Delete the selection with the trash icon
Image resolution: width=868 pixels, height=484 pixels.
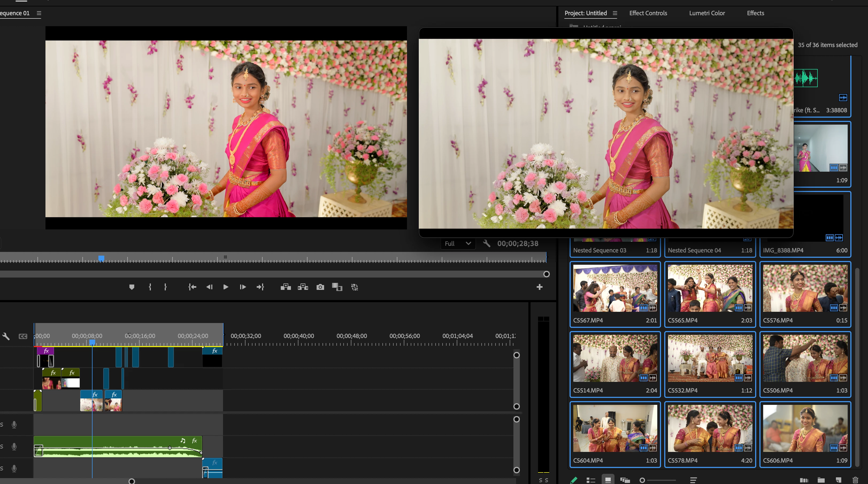coord(855,480)
